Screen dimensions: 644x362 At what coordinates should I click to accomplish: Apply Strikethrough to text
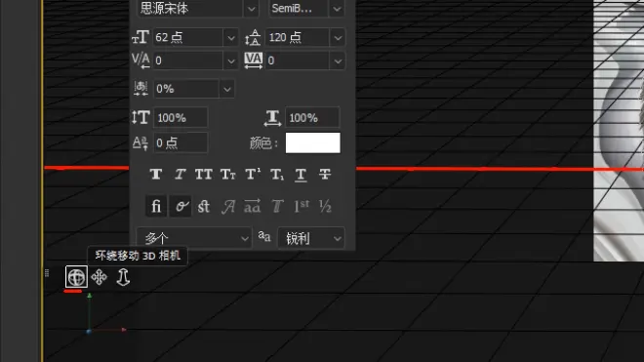325,175
